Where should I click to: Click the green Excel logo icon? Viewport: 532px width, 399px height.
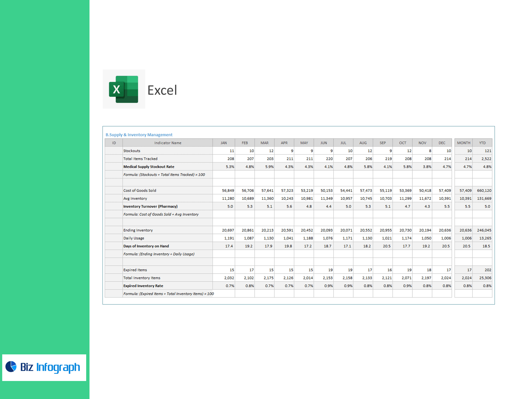coord(124,89)
